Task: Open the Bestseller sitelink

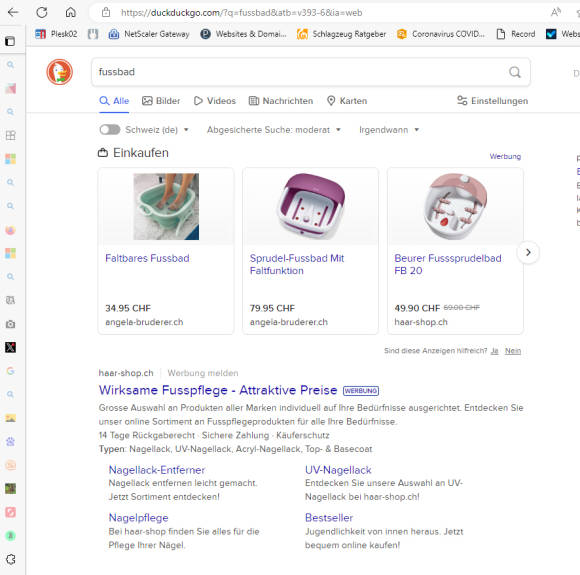Action: tap(329, 518)
